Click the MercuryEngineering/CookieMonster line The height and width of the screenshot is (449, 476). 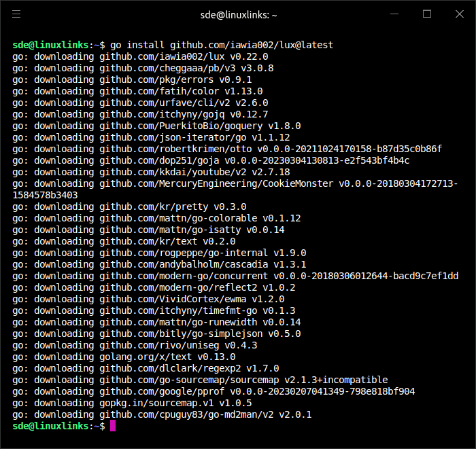pos(235,183)
